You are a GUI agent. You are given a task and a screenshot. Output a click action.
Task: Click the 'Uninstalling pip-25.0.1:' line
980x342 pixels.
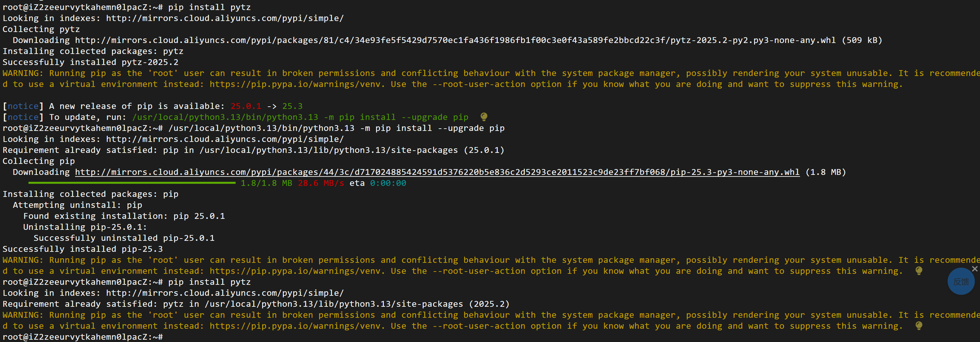point(85,227)
